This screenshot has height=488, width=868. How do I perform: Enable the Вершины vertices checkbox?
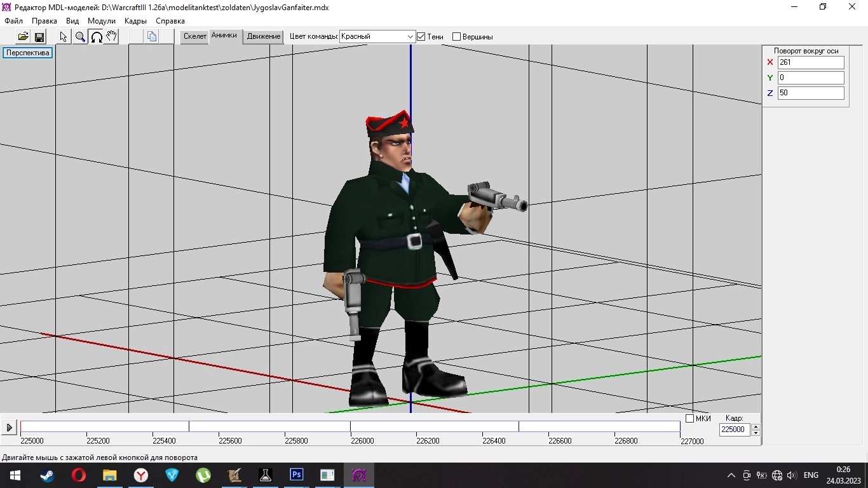(x=456, y=37)
